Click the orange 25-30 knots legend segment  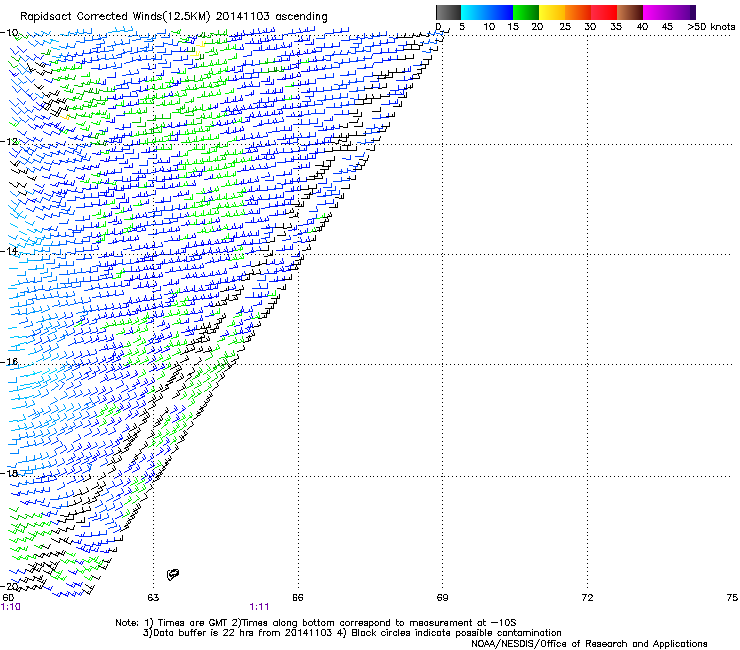tap(578, 12)
